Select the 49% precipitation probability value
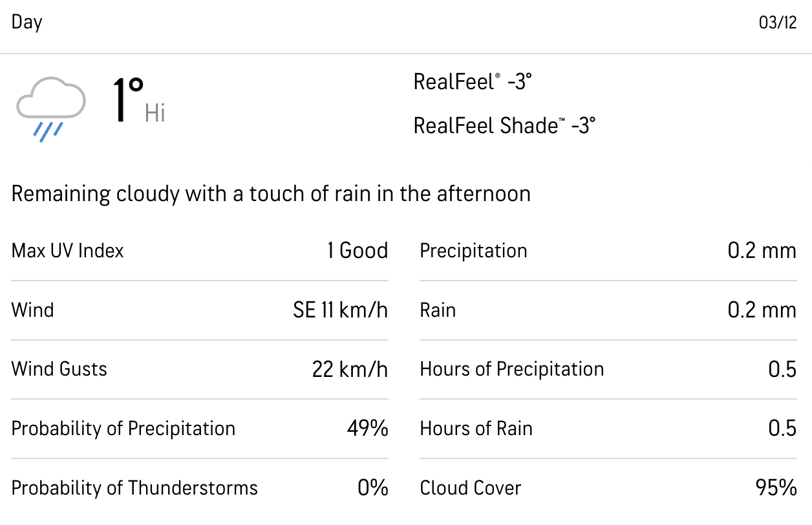 [368, 429]
